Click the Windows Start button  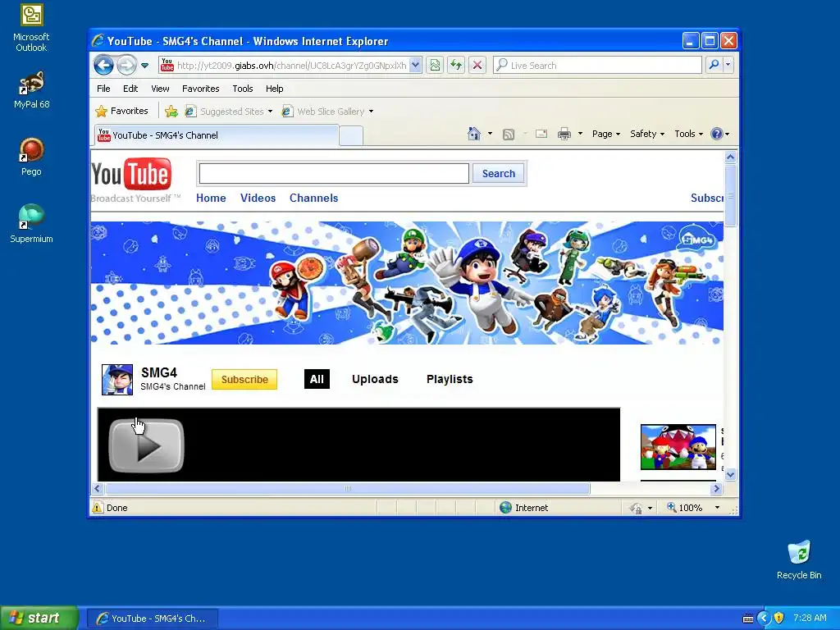pos(39,619)
